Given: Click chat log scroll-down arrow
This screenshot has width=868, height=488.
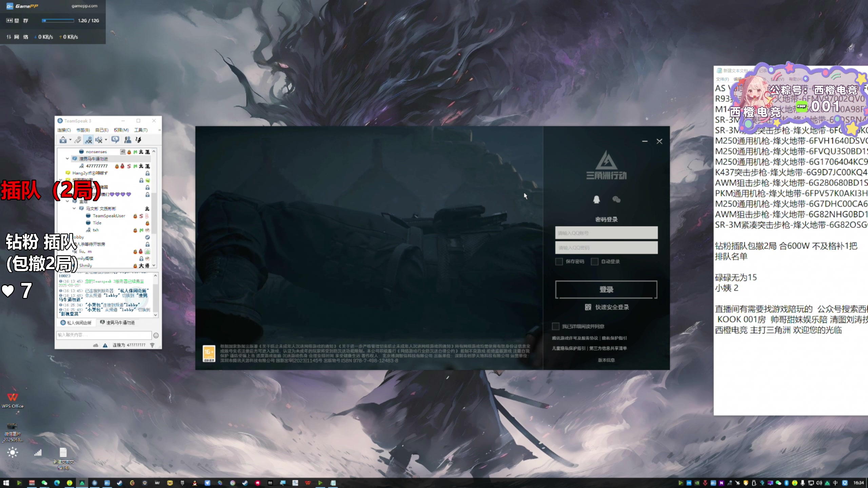Looking at the screenshot, I should tap(156, 315).
